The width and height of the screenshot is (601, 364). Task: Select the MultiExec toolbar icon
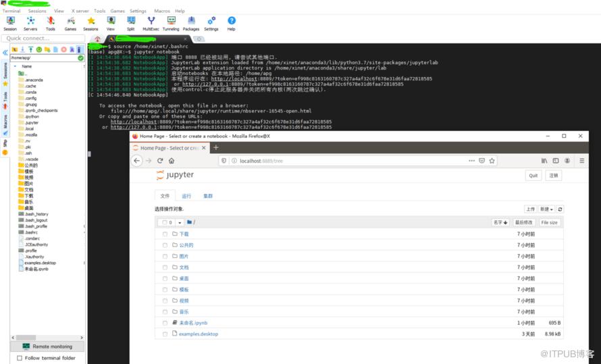pyautogui.click(x=151, y=24)
